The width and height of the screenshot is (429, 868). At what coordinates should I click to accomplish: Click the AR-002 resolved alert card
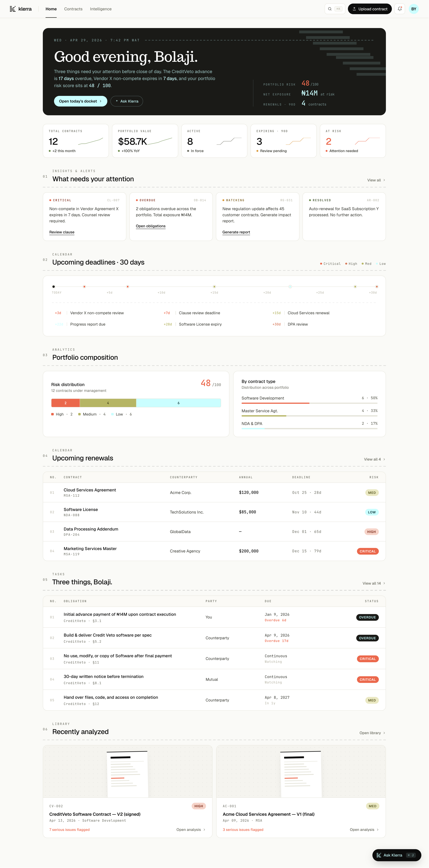coord(344,217)
